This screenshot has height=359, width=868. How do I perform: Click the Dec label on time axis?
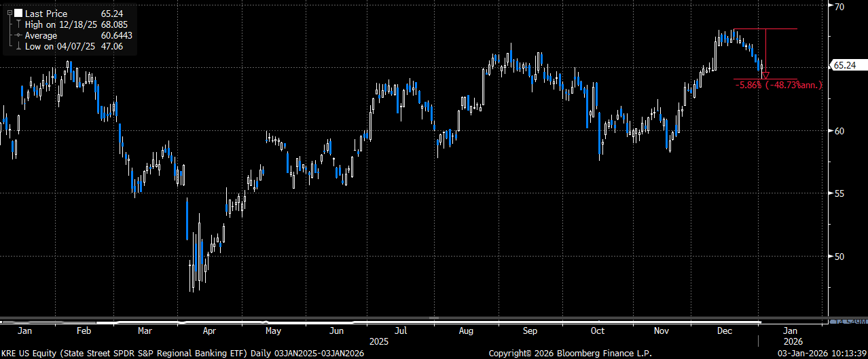[725, 331]
